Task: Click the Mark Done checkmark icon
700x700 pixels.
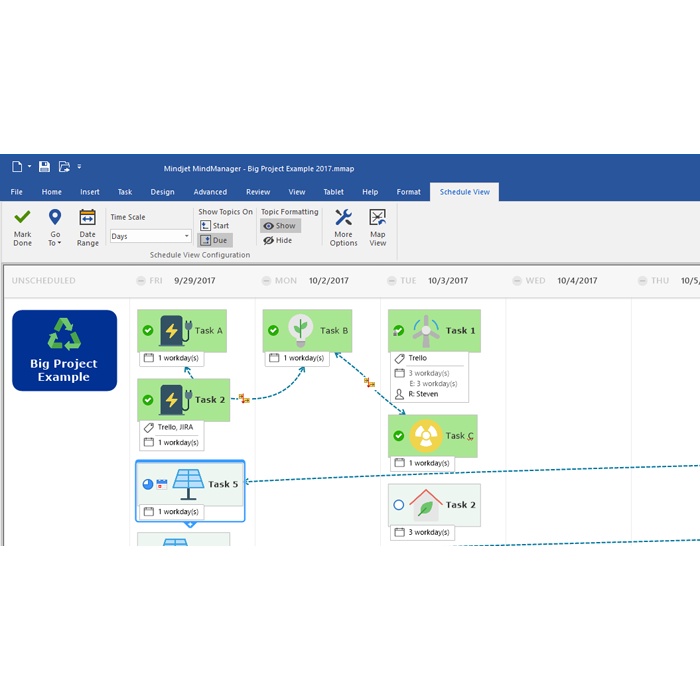Action: point(22,218)
